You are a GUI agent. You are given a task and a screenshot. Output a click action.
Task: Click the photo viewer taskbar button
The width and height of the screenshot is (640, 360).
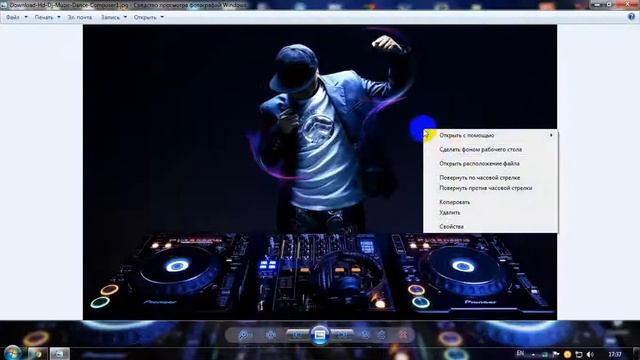[x=60, y=354]
